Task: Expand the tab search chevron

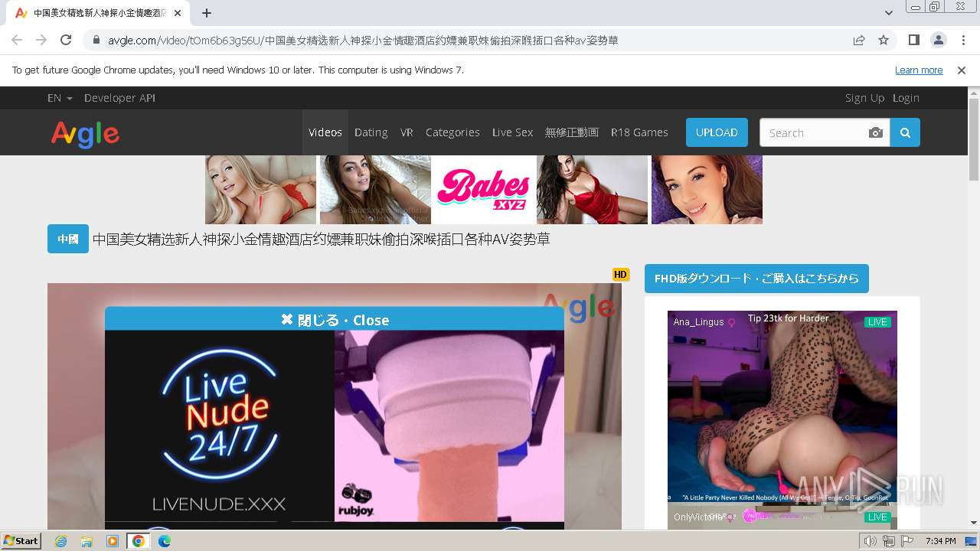Action: tap(888, 13)
